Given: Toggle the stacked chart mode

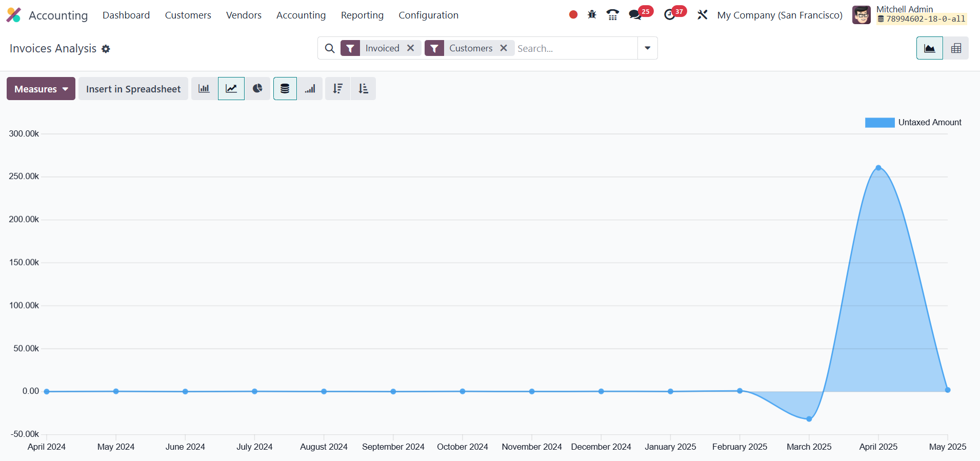Looking at the screenshot, I should click(x=285, y=89).
